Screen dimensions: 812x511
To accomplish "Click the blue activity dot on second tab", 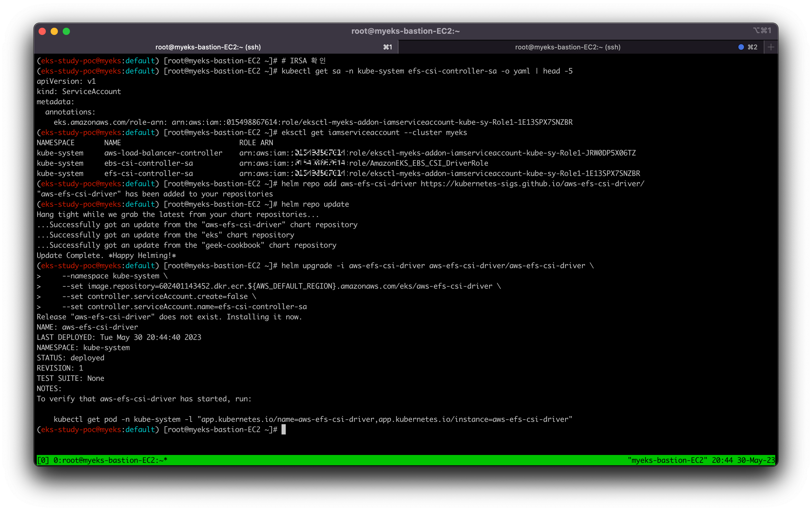I will (741, 47).
